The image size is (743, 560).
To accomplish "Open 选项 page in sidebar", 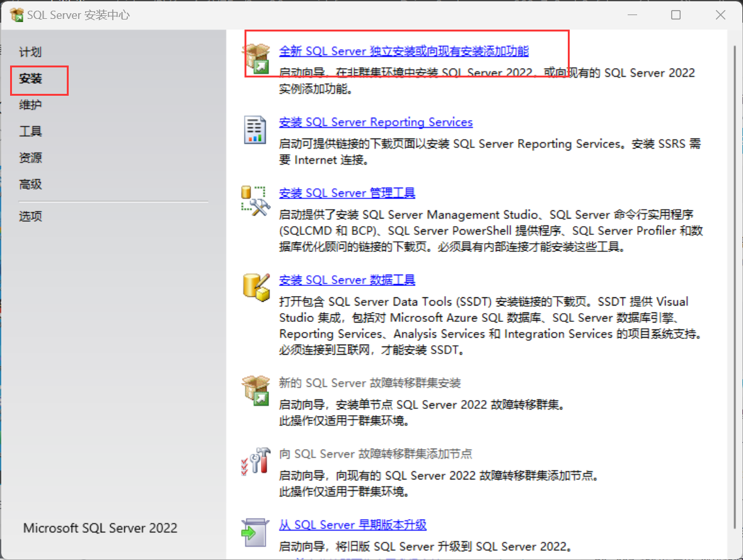I will coord(30,217).
